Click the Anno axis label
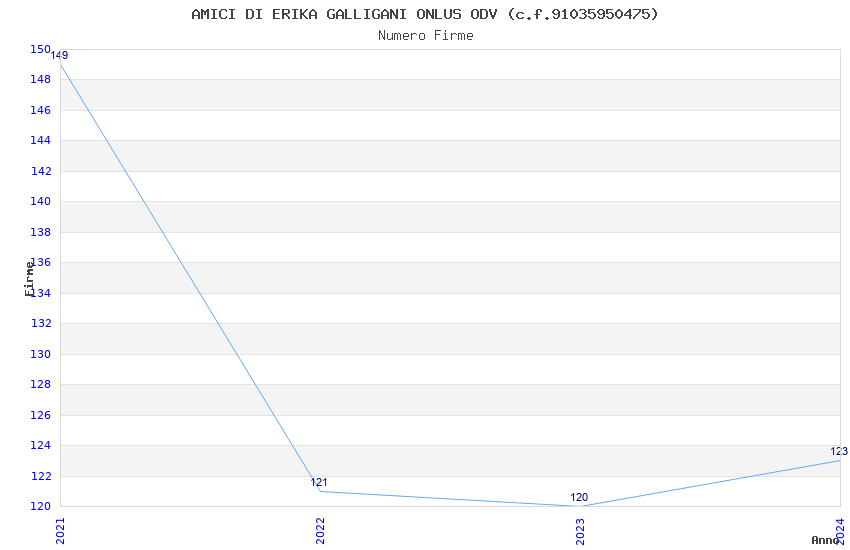 point(825,540)
